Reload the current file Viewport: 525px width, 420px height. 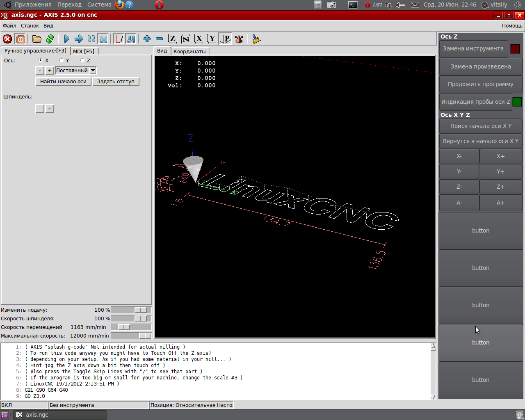point(50,39)
